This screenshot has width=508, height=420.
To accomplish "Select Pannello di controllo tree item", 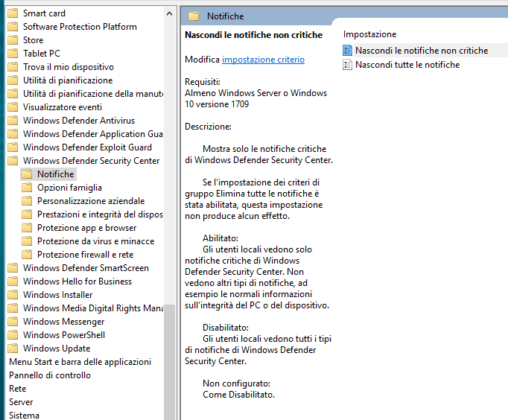I will pos(50,375).
